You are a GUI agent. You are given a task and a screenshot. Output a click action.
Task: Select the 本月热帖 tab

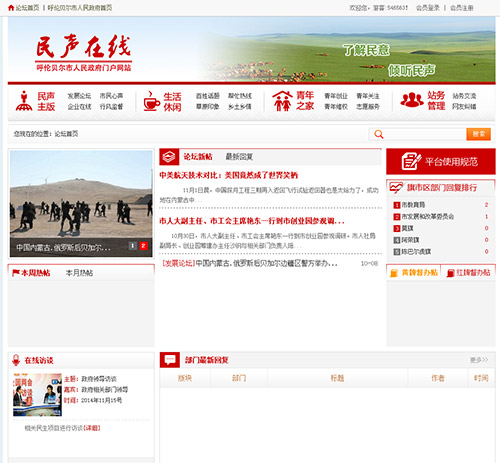pyautogui.click(x=79, y=273)
